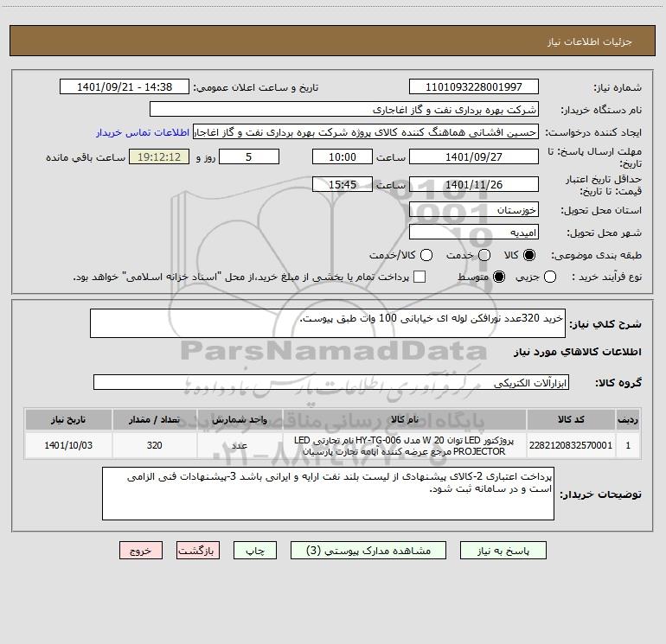This screenshot has width=666, height=644.
Task: Click the requester field حسین افشانی
Action: click(366, 132)
